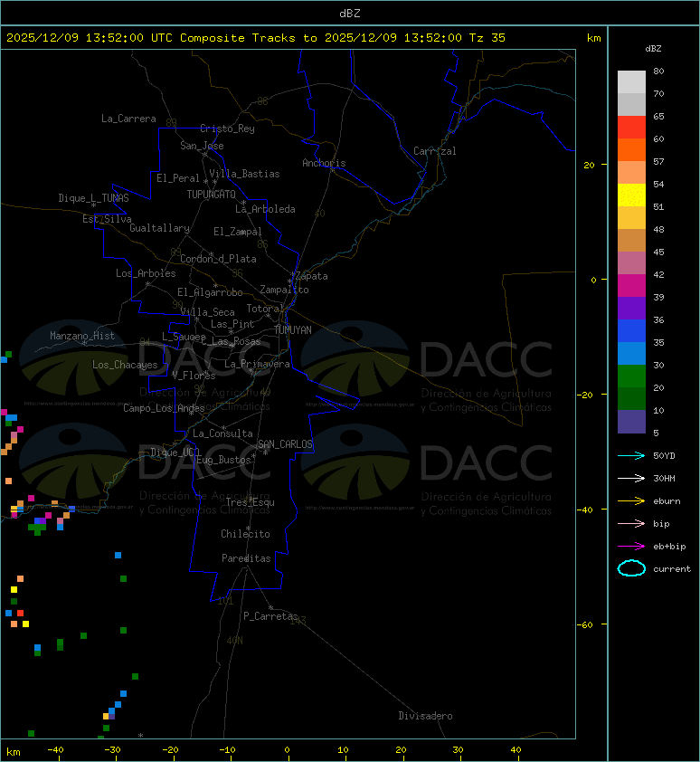Click the TUNUYAN map label
Viewport: 700px width, 762px height.
click(293, 330)
